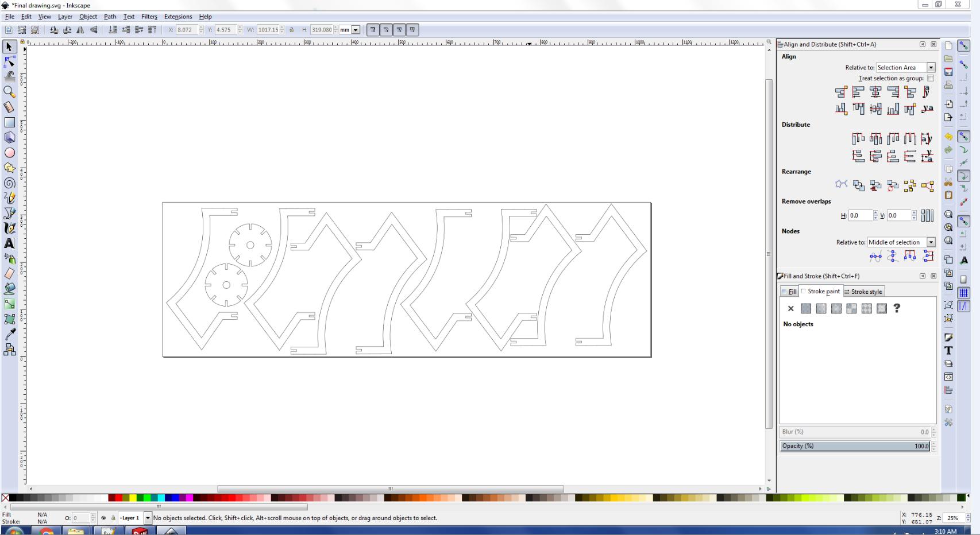
Task: Select the Gradient tool
Action: [x=9, y=304]
